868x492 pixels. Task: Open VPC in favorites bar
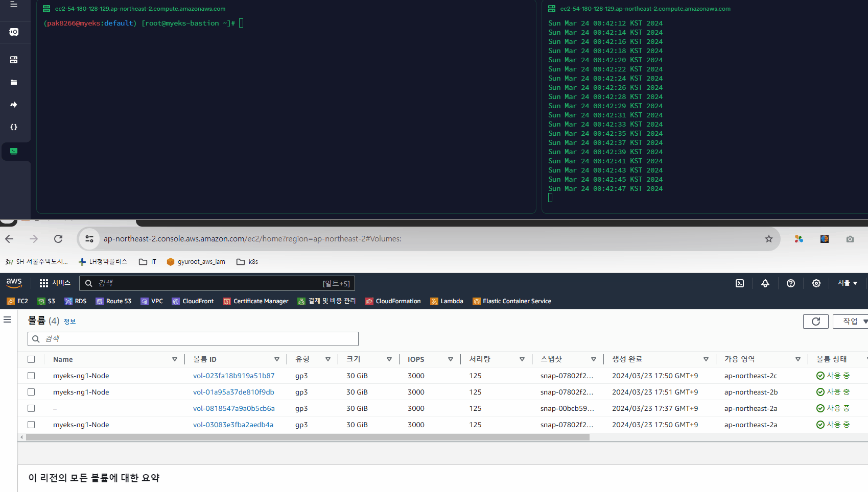point(152,301)
